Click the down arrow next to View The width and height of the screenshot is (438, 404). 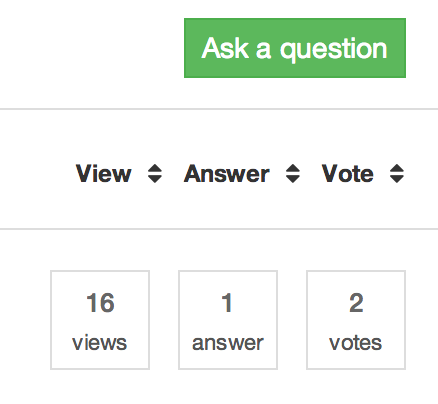155,179
